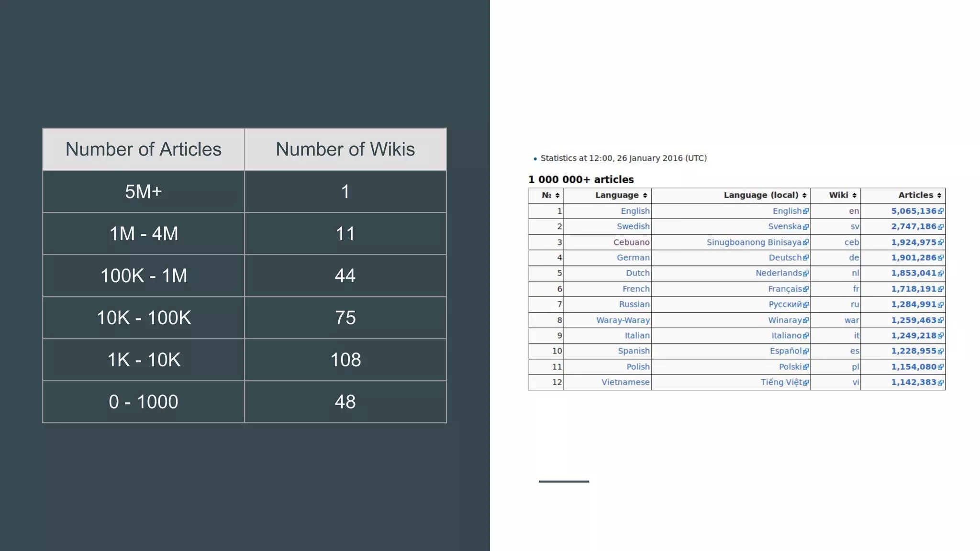Image resolution: width=980 pixels, height=551 pixels.
Task: Select the '10K - 100K' table cell
Action: [144, 318]
